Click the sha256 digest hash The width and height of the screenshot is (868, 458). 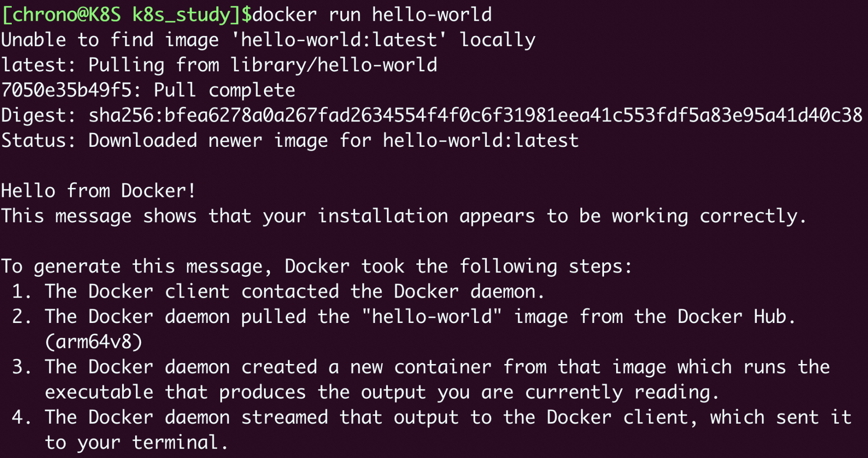point(476,116)
